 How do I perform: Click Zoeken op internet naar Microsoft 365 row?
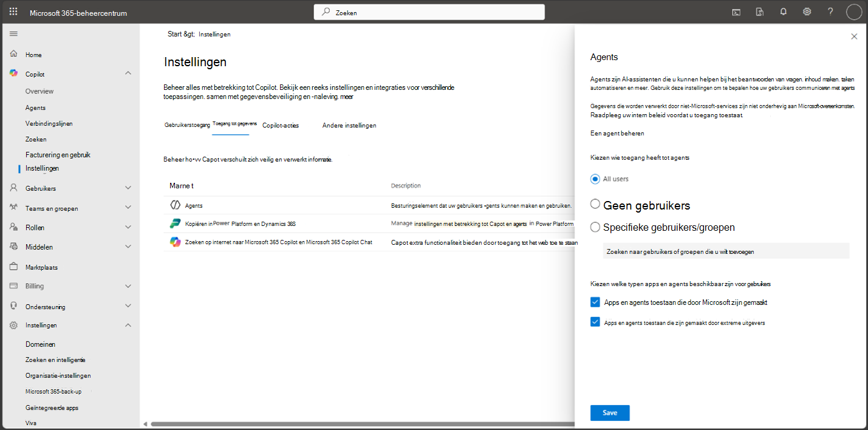pyautogui.click(x=278, y=242)
